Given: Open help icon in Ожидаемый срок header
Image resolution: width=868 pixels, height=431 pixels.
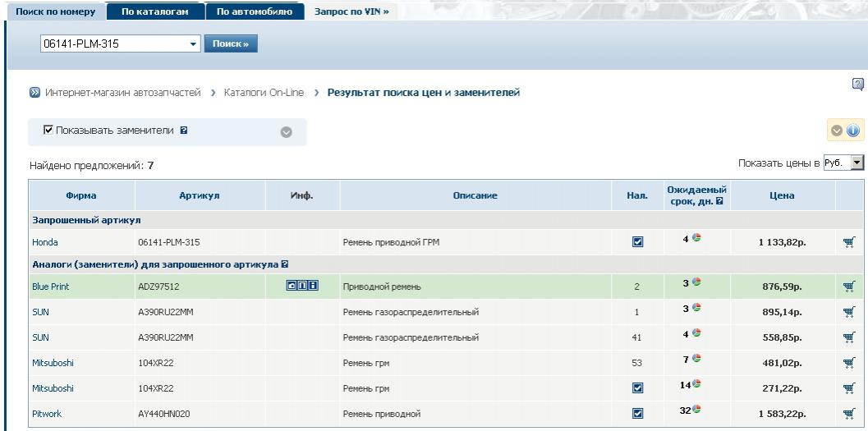Looking at the screenshot, I should click(x=719, y=201).
